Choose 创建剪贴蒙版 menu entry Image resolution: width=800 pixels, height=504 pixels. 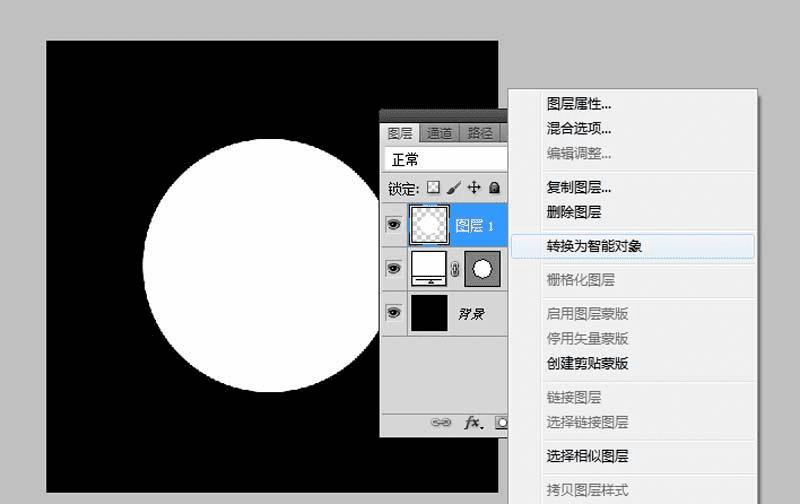587,364
